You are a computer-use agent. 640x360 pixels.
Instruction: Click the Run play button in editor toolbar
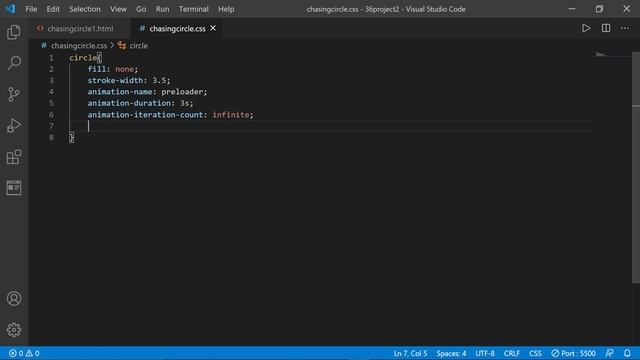point(586,28)
